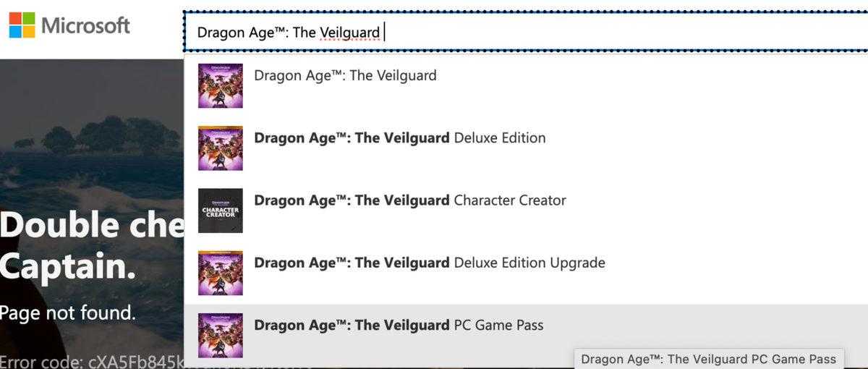Select the Veilguard PC Game Pass suggestion
Viewport: 868px width, 369px height.
[x=398, y=325]
